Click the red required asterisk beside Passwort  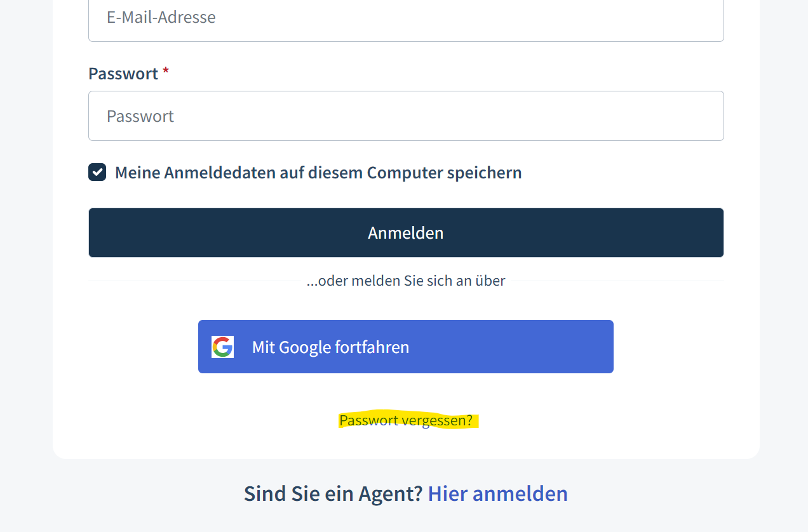point(166,71)
